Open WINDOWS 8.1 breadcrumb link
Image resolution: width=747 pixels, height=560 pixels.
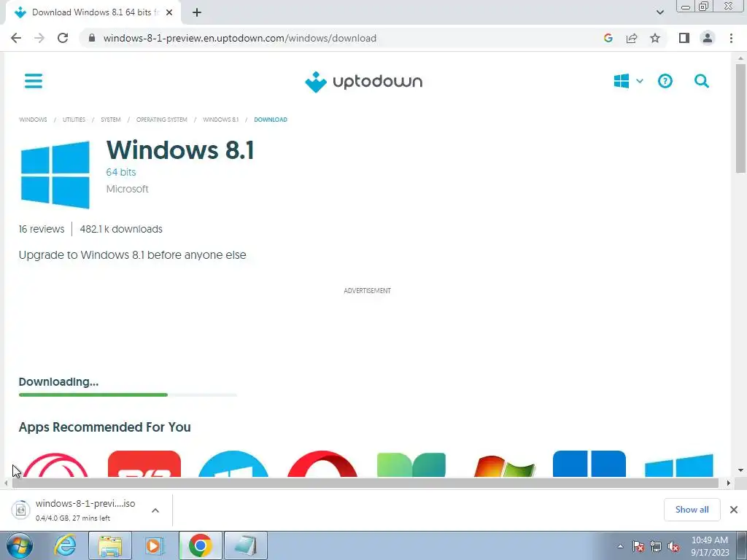tap(220, 120)
